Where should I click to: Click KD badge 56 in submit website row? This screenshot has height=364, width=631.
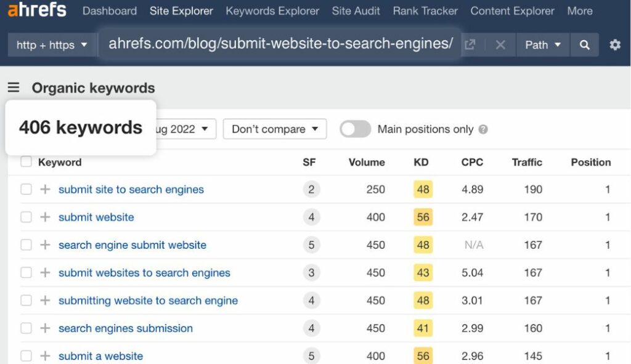(423, 217)
